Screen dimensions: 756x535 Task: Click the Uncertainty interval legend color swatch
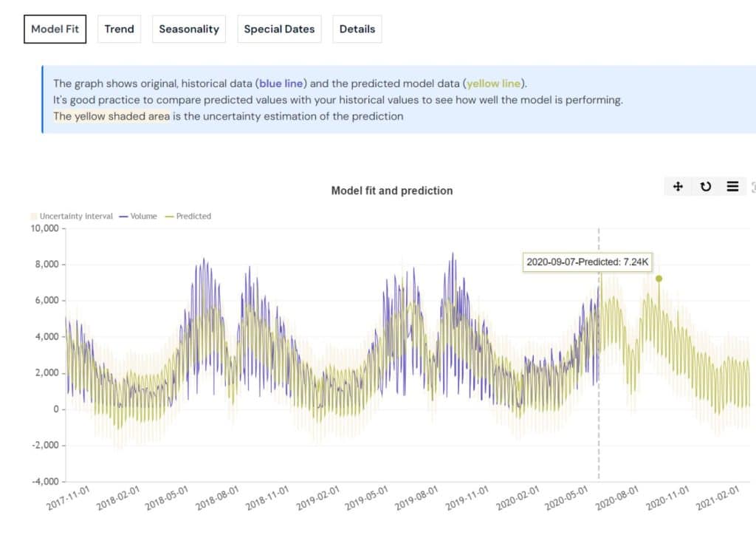(x=33, y=217)
